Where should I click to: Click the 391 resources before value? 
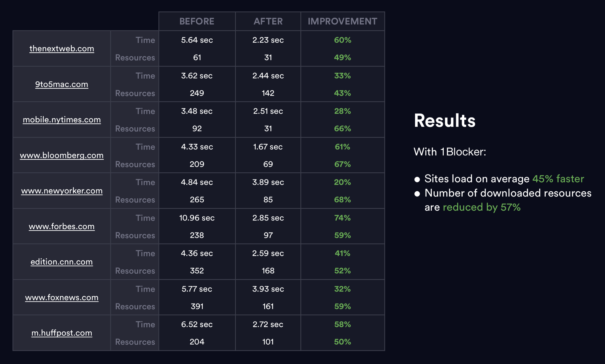[x=197, y=307]
